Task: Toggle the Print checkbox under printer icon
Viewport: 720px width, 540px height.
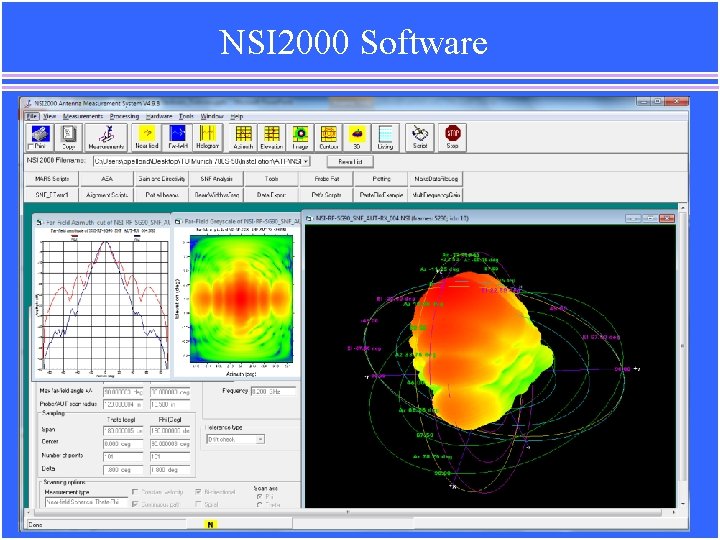Action: point(31,146)
